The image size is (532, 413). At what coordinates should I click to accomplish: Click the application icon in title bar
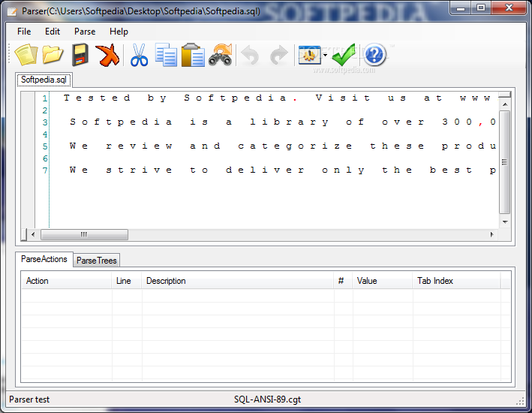[12, 11]
